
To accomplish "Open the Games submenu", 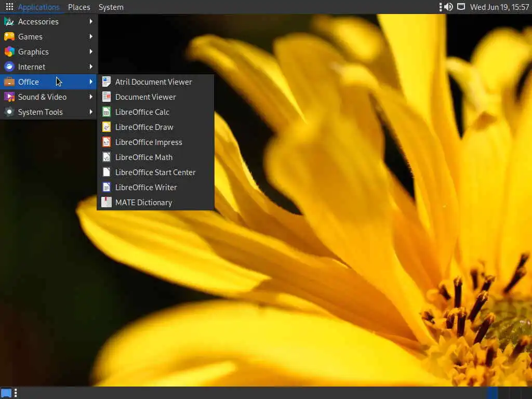I will tap(49, 37).
